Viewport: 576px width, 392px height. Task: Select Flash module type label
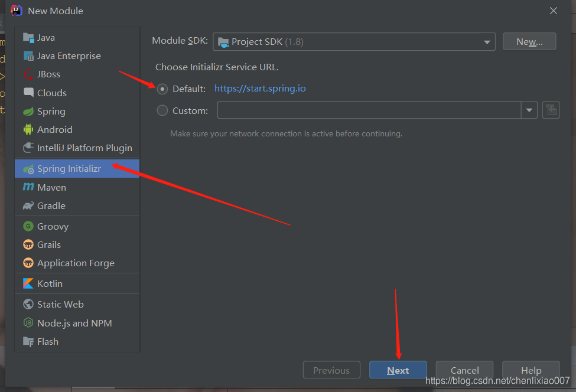48,341
